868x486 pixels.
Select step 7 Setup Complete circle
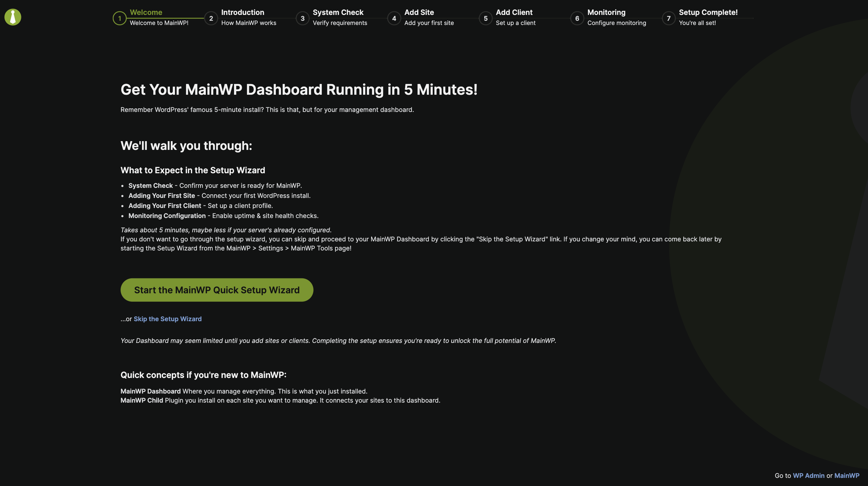click(669, 18)
